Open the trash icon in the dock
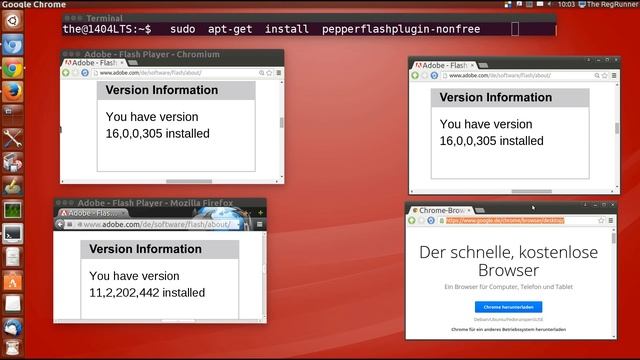640x360 pixels. (x=13, y=348)
